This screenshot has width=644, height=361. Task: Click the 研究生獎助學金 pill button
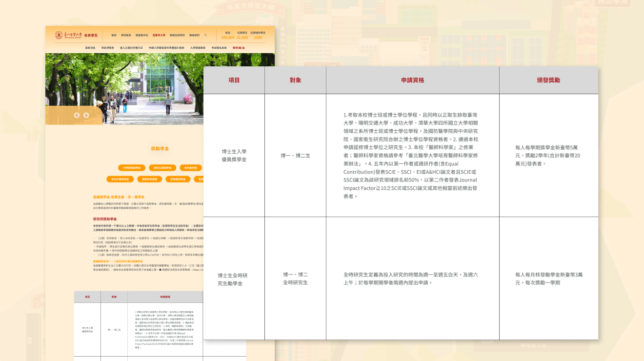[162, 168]
